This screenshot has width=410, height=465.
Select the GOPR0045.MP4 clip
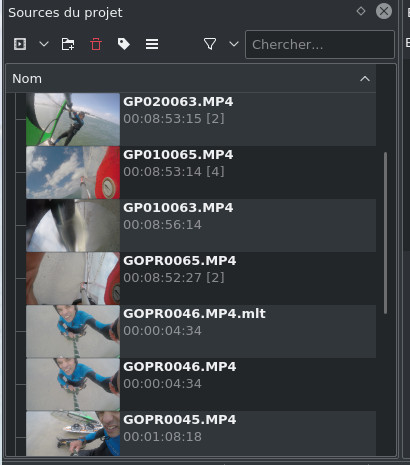[201, 433]
